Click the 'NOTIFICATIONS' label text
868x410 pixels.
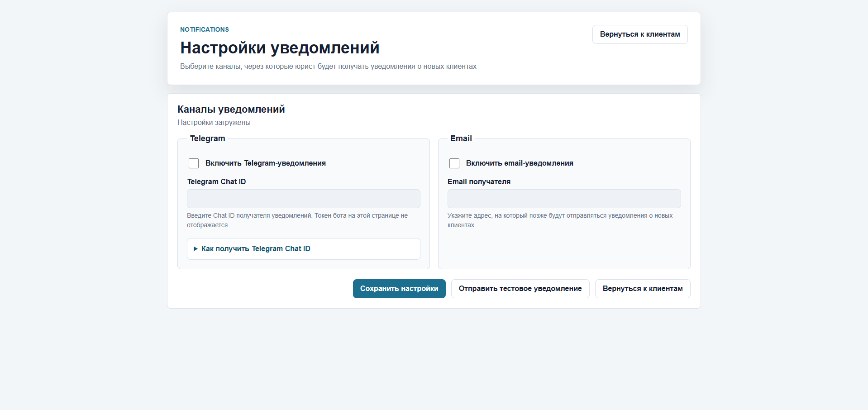pos(205,29)
